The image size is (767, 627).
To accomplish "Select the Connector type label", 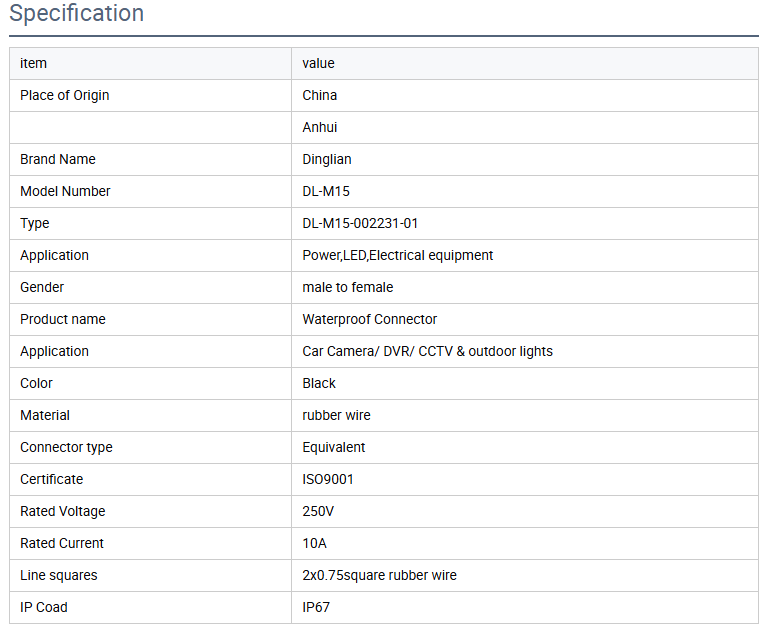I will (66, 447).
